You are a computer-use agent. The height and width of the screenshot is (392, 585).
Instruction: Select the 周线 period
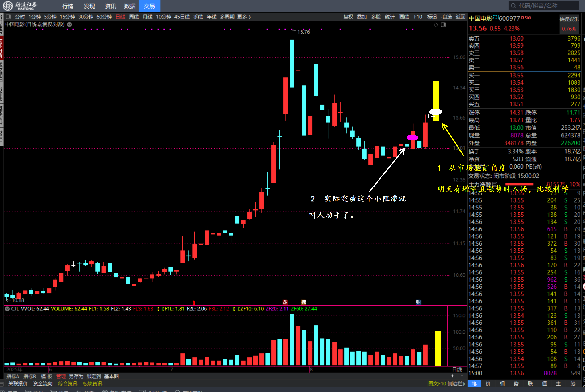[x=134, y=17]
